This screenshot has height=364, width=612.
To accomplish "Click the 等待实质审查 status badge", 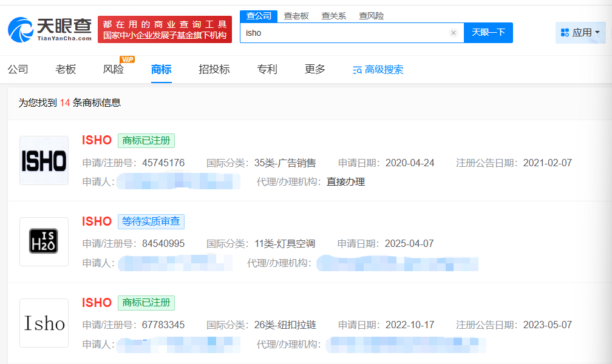I will pos(151,221).
